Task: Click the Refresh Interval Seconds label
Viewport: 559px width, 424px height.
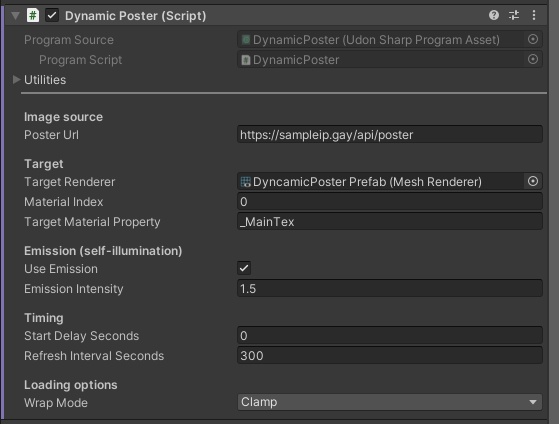Action: (94, 356)
